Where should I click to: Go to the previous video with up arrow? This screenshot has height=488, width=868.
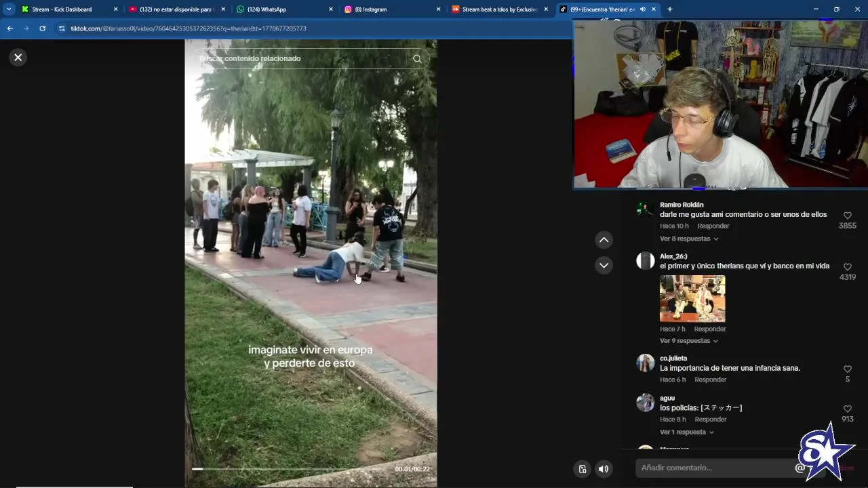tap(604, 240)
